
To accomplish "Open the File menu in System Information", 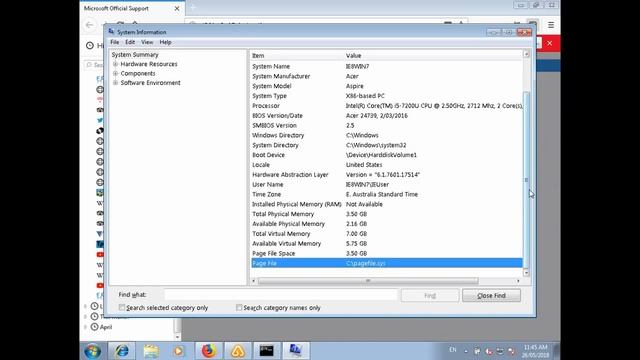I will (x=115, y=42).
